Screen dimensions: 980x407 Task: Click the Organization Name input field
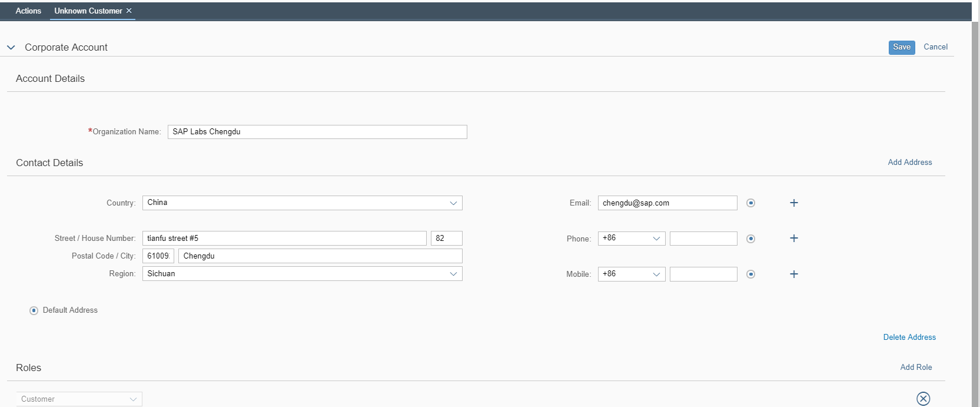tap(317, 132)
